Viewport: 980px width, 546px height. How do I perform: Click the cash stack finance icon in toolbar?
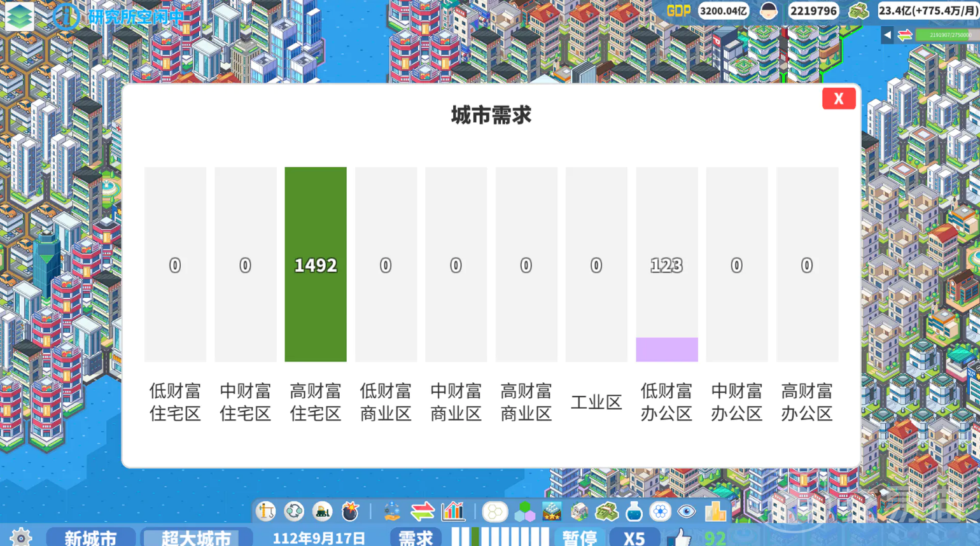click(x=606, y=512)
